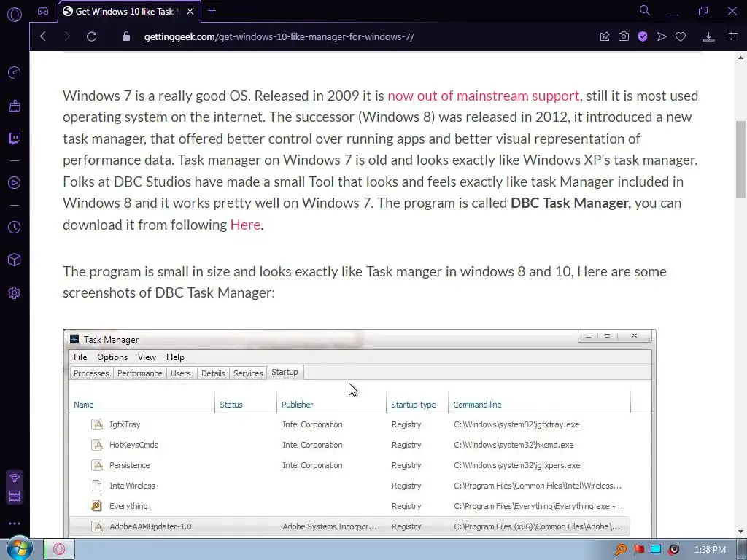Screen dimensions: 747x560
Task: Open the ad blocker shield icon
Action: [x=643, y=36]
